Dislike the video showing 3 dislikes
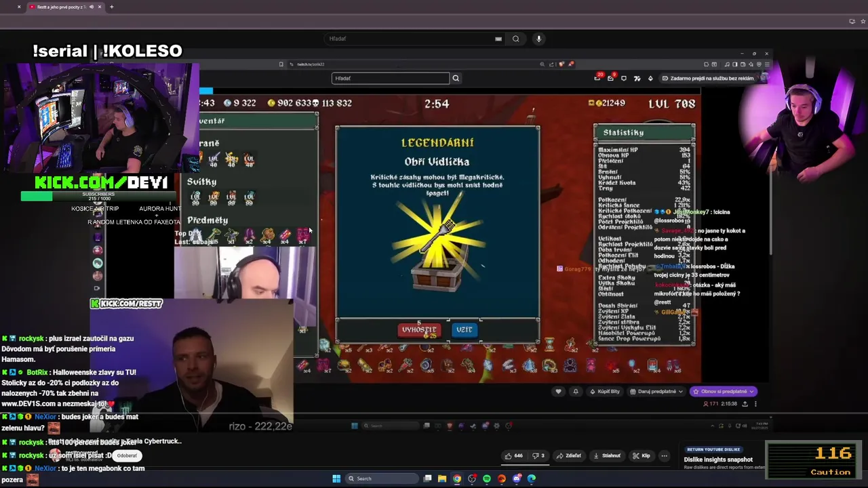 [x=538, y=455]
